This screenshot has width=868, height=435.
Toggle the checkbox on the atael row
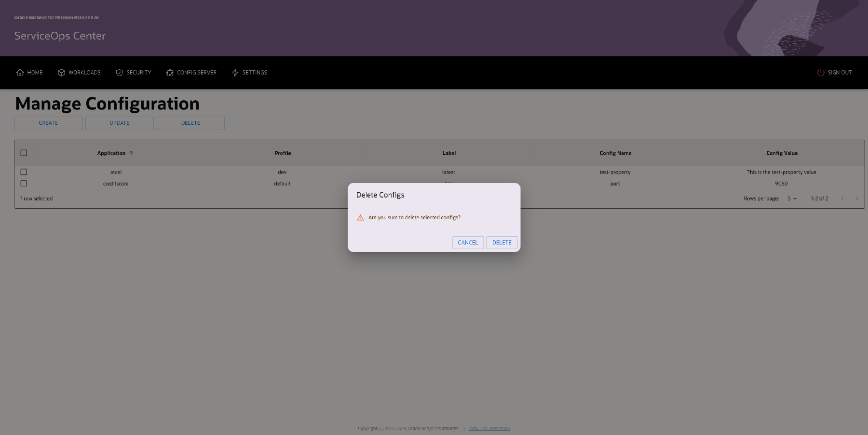pyautogui.click(x=24, y=171)
